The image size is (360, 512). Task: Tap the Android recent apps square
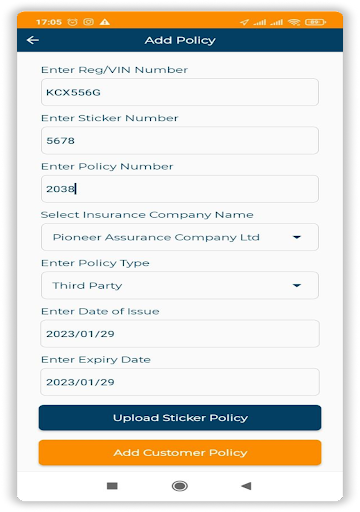pos(112,486)
